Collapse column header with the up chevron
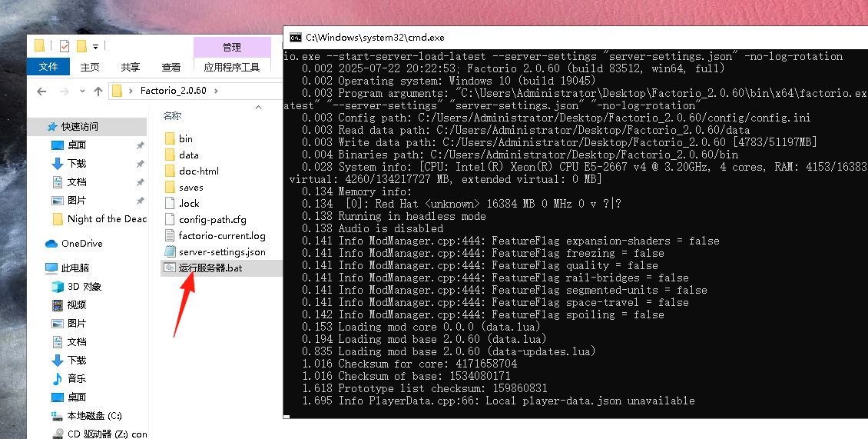868x439 pixels. coord(259,108)
